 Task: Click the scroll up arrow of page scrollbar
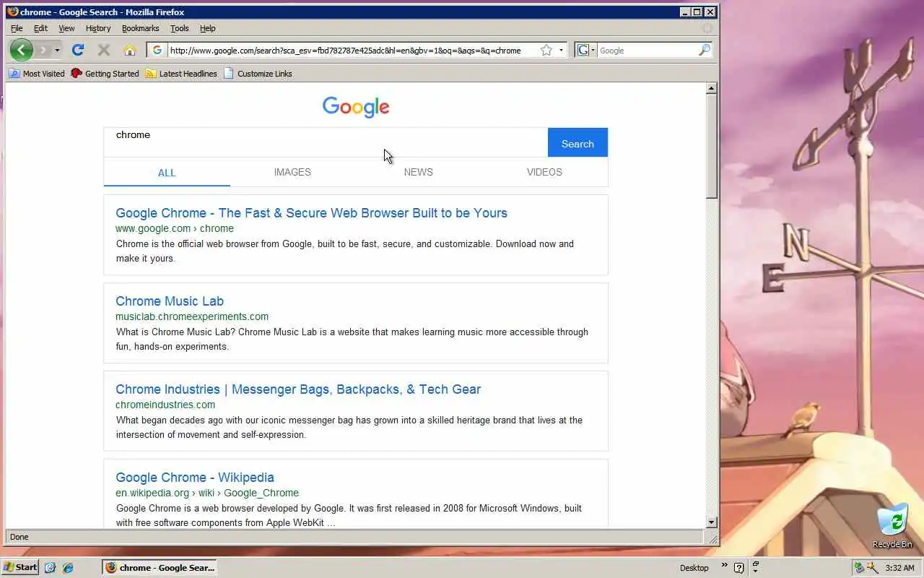(x=711, y=88)
